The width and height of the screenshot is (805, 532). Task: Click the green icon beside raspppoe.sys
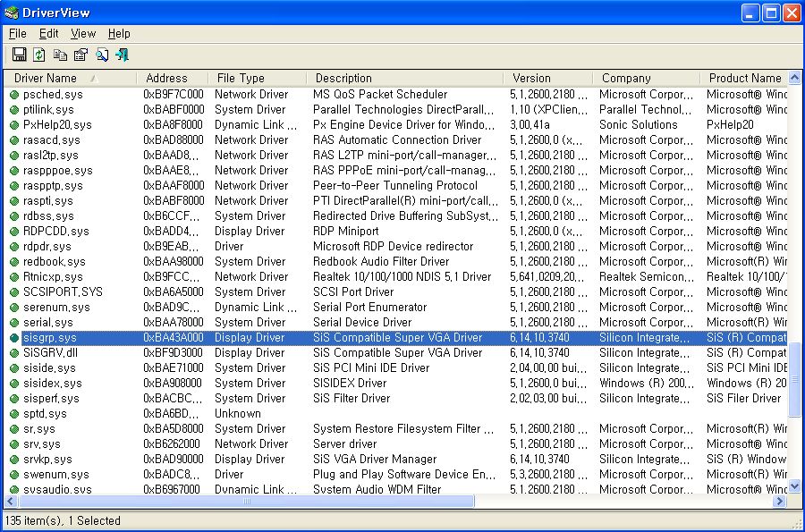coord(14,170)
